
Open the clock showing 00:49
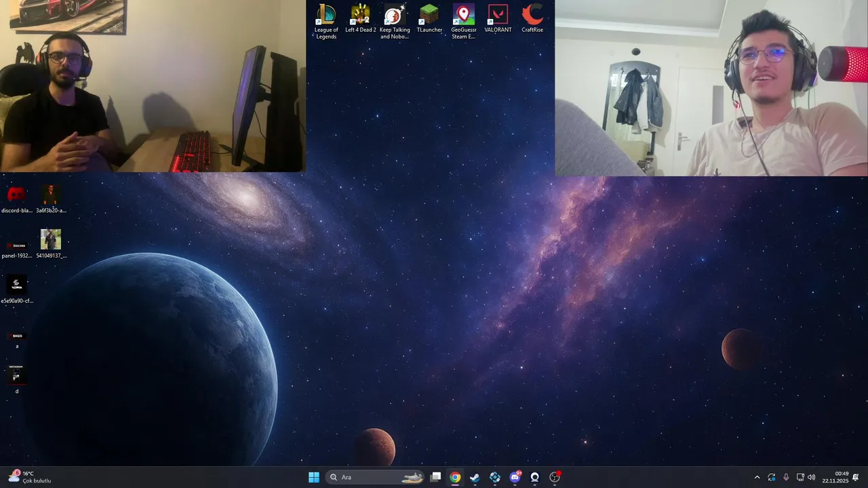click(835, 477)
